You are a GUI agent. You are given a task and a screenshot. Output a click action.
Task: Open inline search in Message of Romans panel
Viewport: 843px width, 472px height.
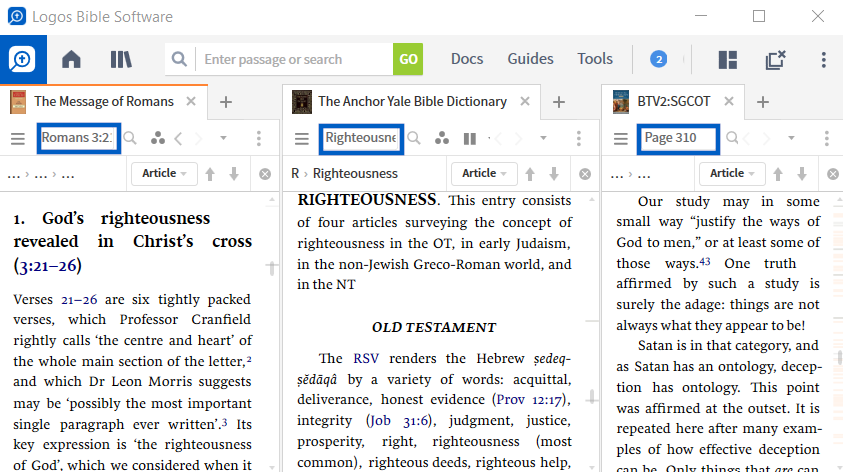tap(130, 139)
